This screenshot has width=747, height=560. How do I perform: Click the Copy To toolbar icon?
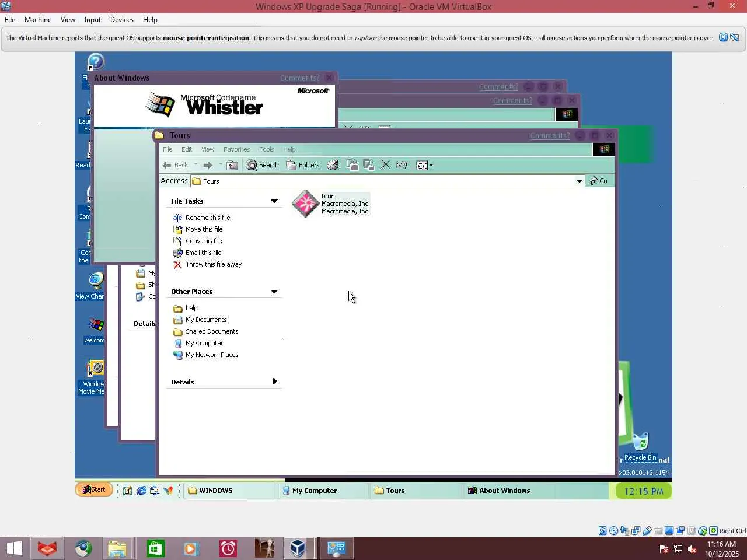click(x=368, y=165)
